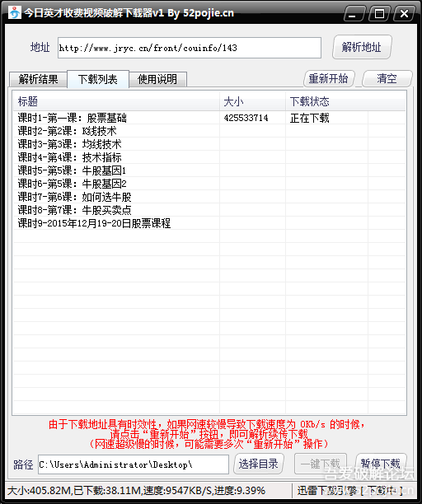Click the 清空 button

click(387, 79)
